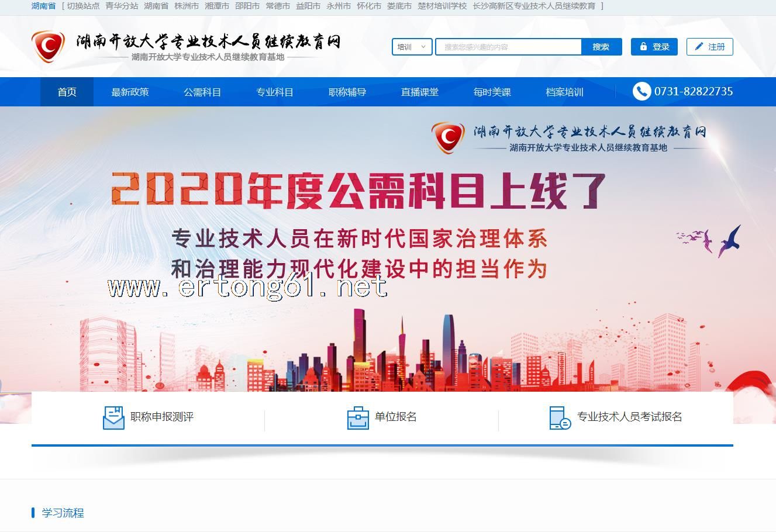
Task: Open the 专业科目 navigation item
Action: click(x=275, y=92)
